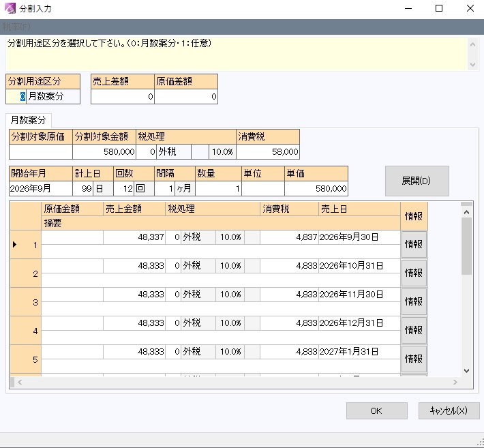Minimize the 分割入力 window
Viewport: 484px width, 448px height.
point(408,8)
